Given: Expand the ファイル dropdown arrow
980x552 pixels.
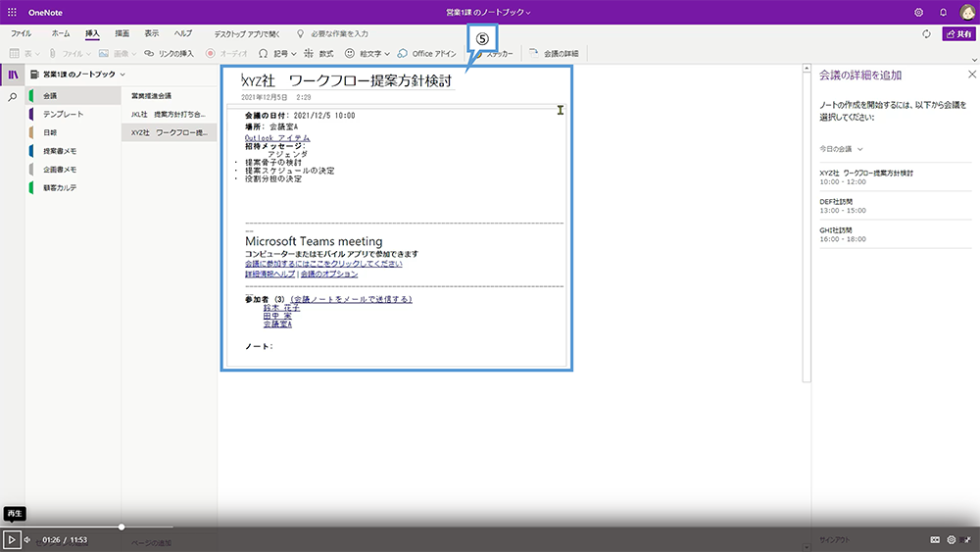Looking at the screenshot, I should (x=88, y=54).
